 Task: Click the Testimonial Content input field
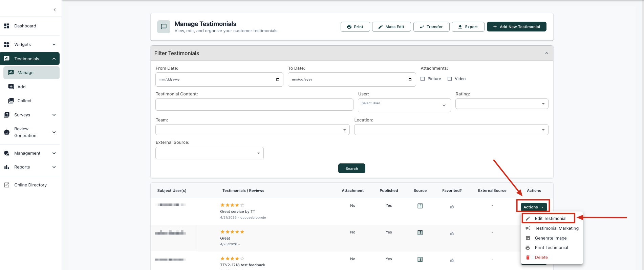pyautogui.click(x=254, y=105)
